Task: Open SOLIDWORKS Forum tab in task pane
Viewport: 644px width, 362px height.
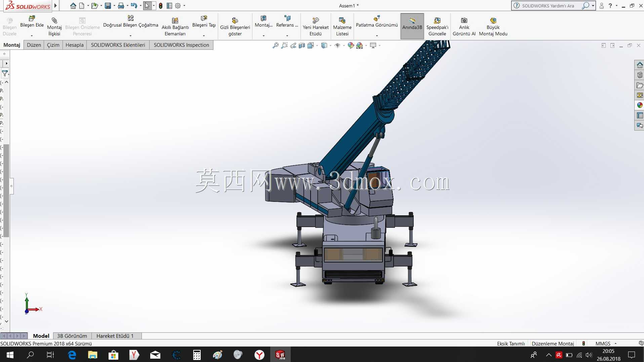Action: point(640,125)
